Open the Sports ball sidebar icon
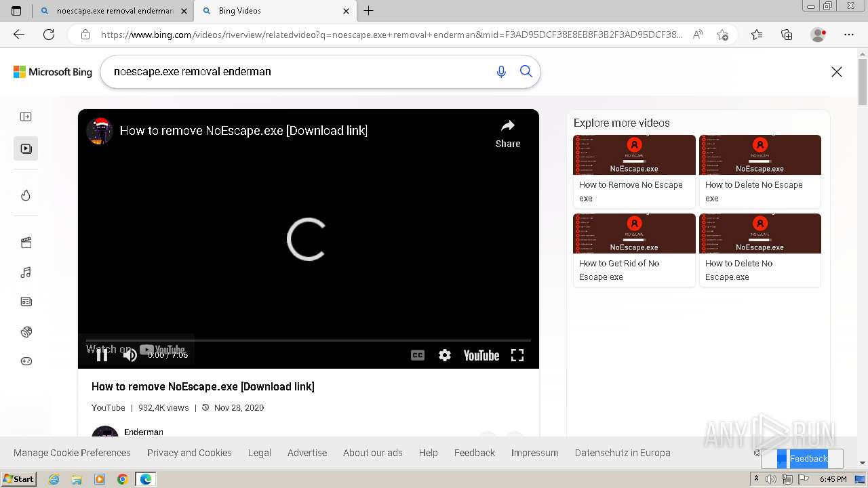Viewport: 868px width, 488px height. click(26, 331)
